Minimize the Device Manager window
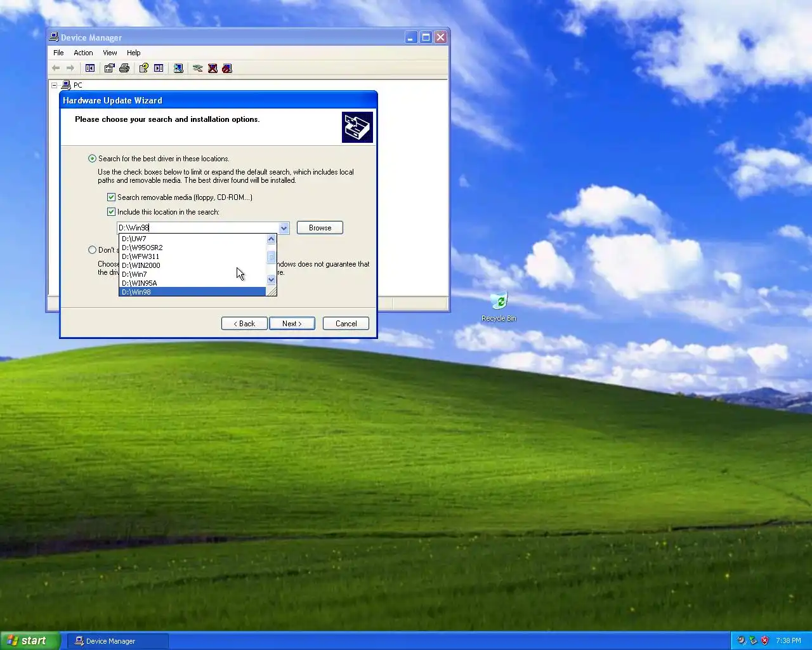Viewport: 812px width, 650px height. tap(411, 37)
